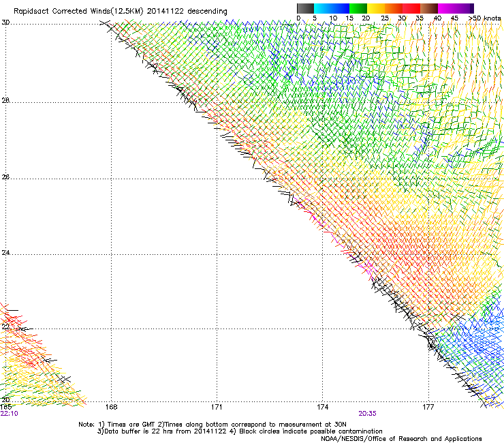Click the longitude label '168' on bottom axis

(x=111, y=408)
